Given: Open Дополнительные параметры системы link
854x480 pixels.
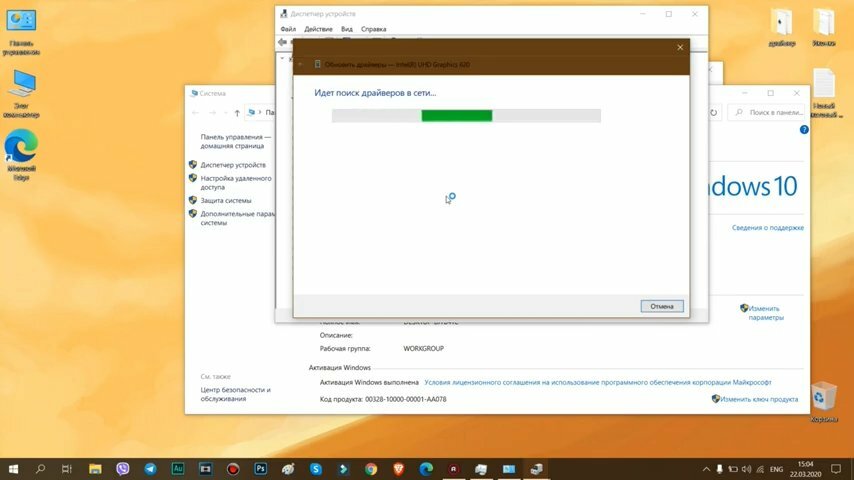Looking at the screenshot, I should (237, 218).
